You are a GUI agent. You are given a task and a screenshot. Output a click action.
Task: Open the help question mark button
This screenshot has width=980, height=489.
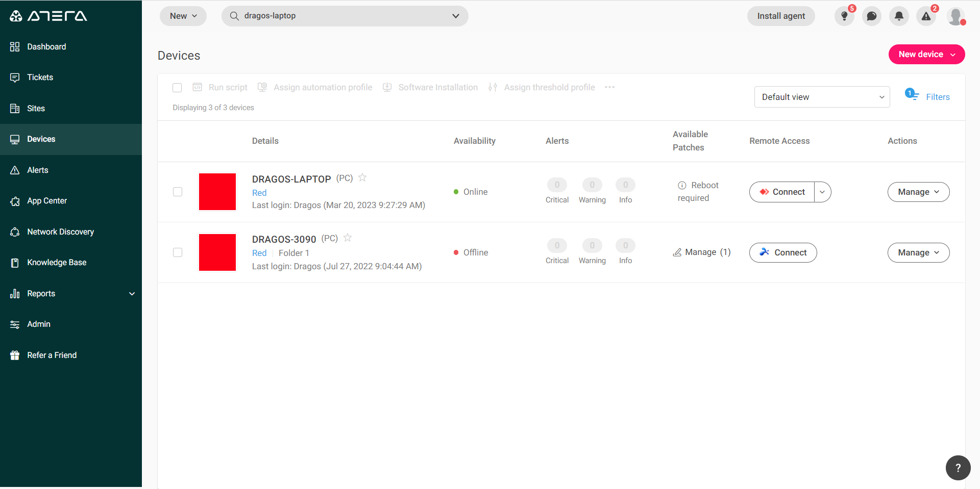pos(958,468)
